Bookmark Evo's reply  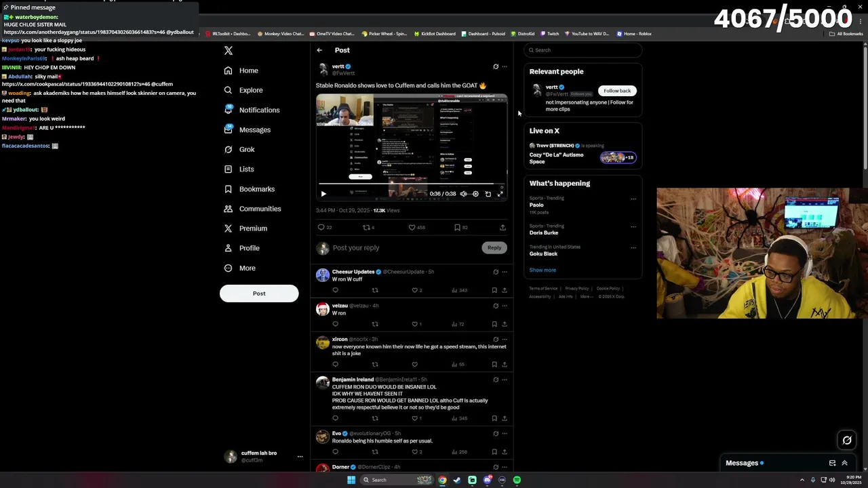(494, 452)
